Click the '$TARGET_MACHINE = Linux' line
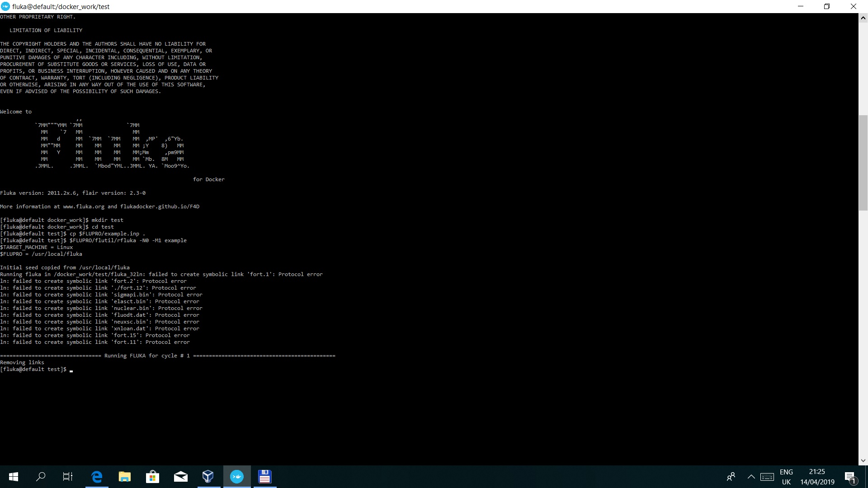Screen dimensions: 868x488 (36, 247)
